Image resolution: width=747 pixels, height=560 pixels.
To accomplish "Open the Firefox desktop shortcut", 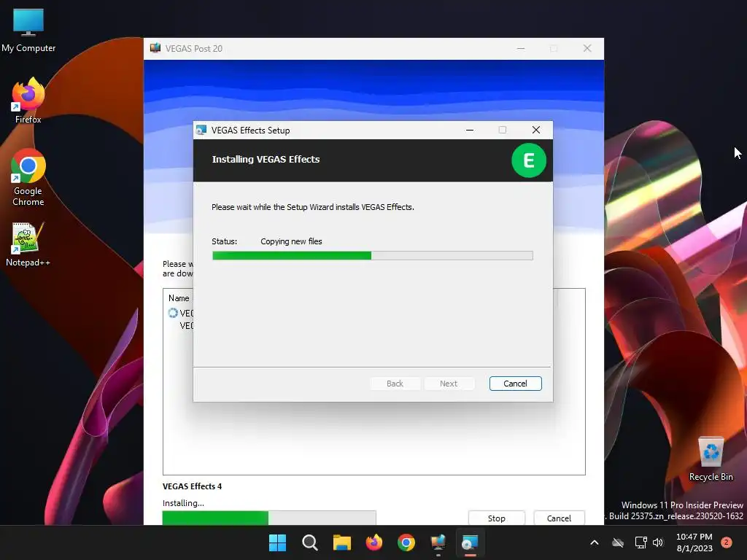I will point(28,101).
